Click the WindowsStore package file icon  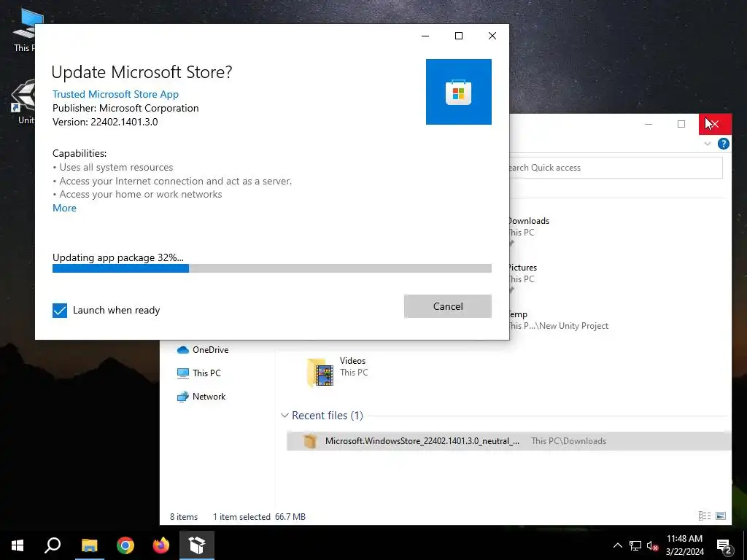click(x=309, y=441)
